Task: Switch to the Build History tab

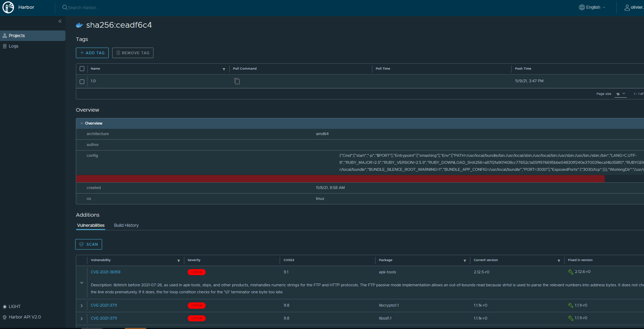Action: click(126, 225)
